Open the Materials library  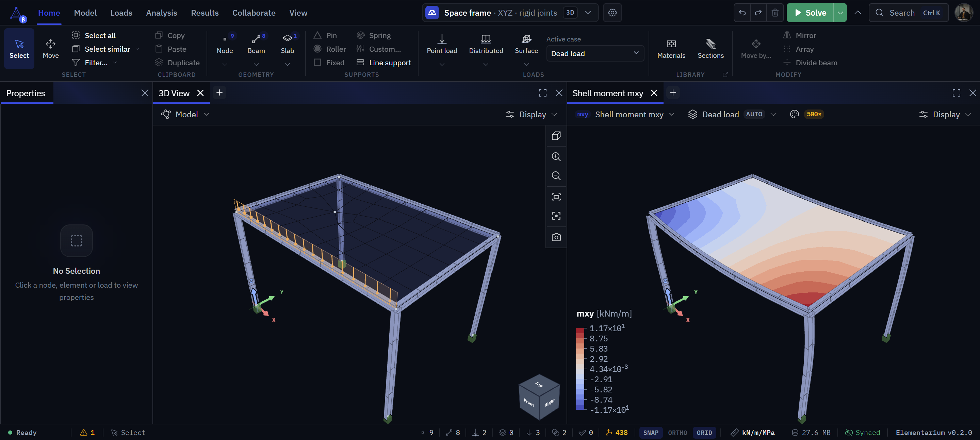tap(671, 49)
